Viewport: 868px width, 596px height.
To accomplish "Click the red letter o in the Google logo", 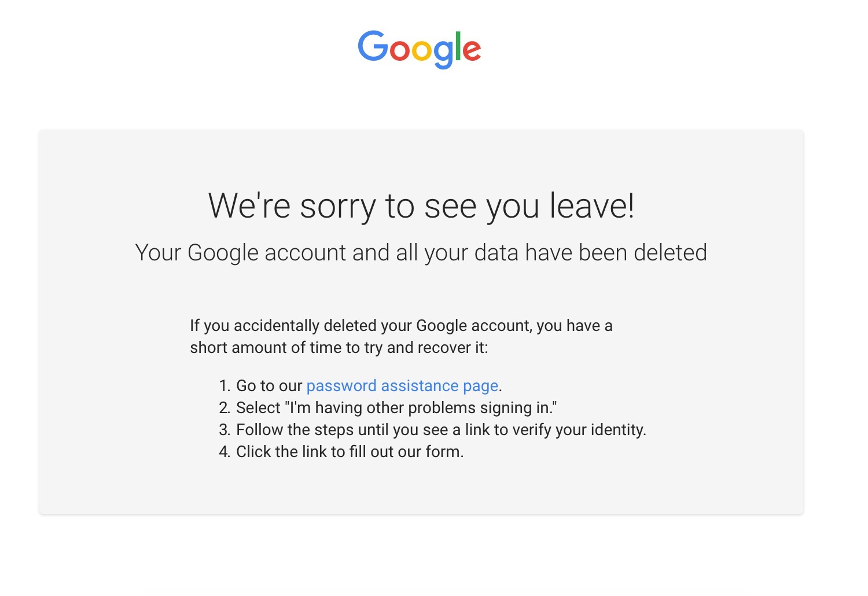I will tap(400, 51).
